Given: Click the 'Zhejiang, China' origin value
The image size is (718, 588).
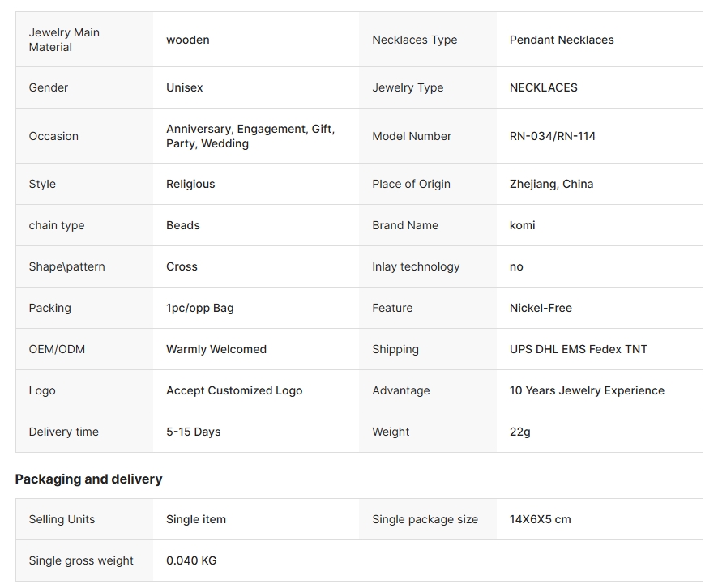Looking at the screenshot, I should (551, 184).
